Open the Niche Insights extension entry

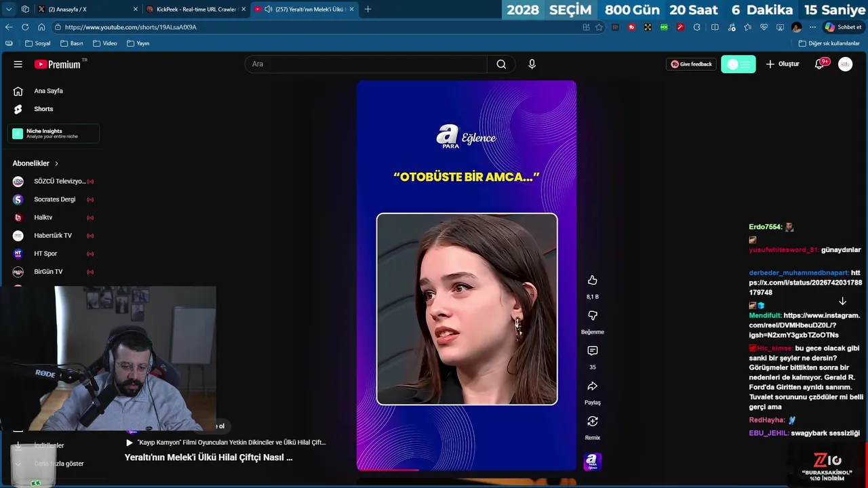[x=53, y=134]
